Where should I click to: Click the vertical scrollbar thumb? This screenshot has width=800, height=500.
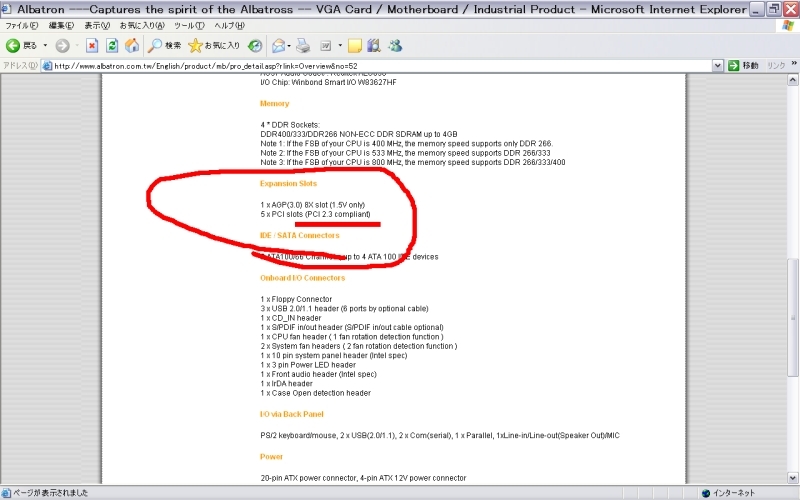[792, 317]
